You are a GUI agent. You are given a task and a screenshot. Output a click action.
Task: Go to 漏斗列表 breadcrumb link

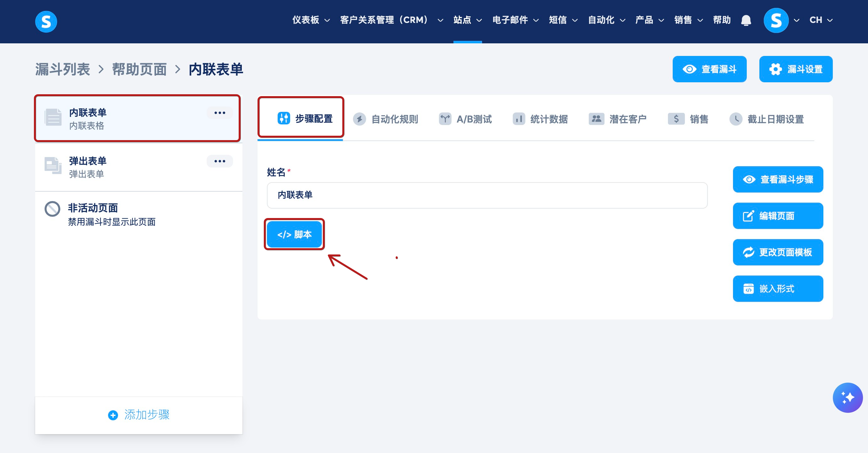click(63, 69)
